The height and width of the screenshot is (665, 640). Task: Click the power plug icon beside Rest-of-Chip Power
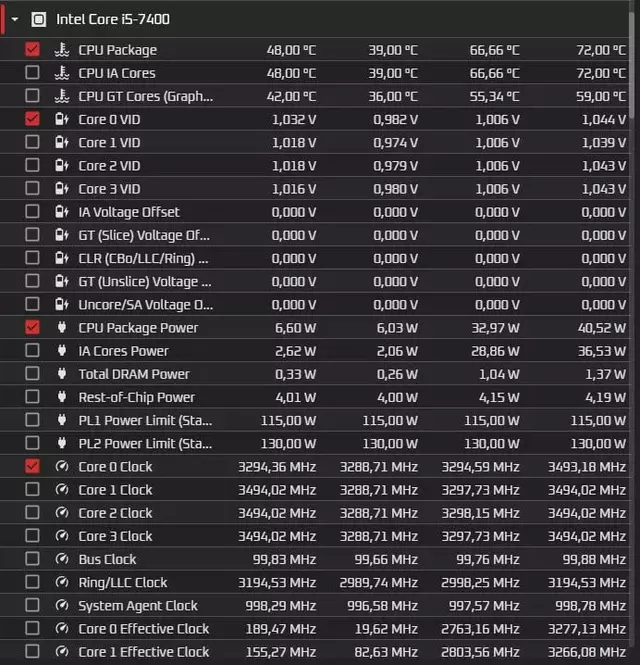point(62,397)
